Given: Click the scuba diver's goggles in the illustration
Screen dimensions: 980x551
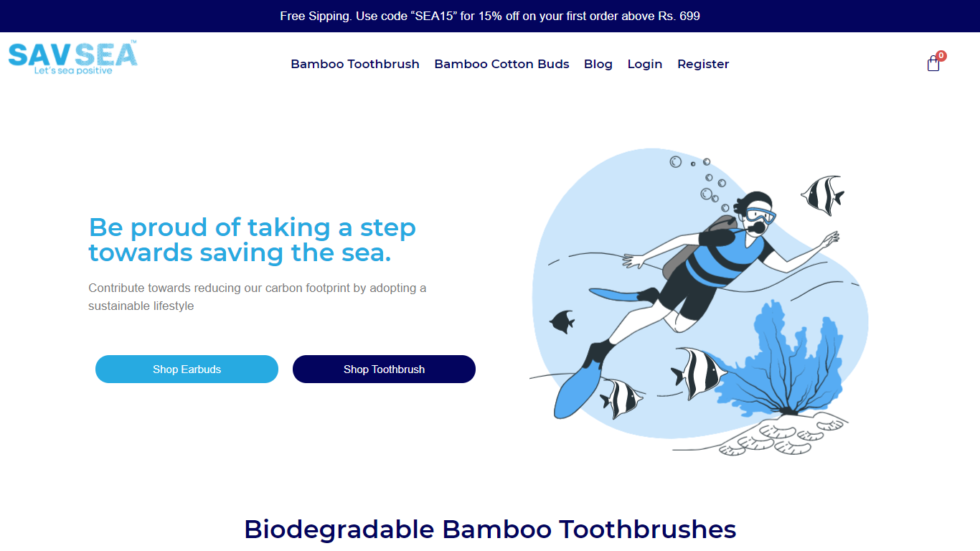Looking at the screenshot, I should tap(759, 215).
